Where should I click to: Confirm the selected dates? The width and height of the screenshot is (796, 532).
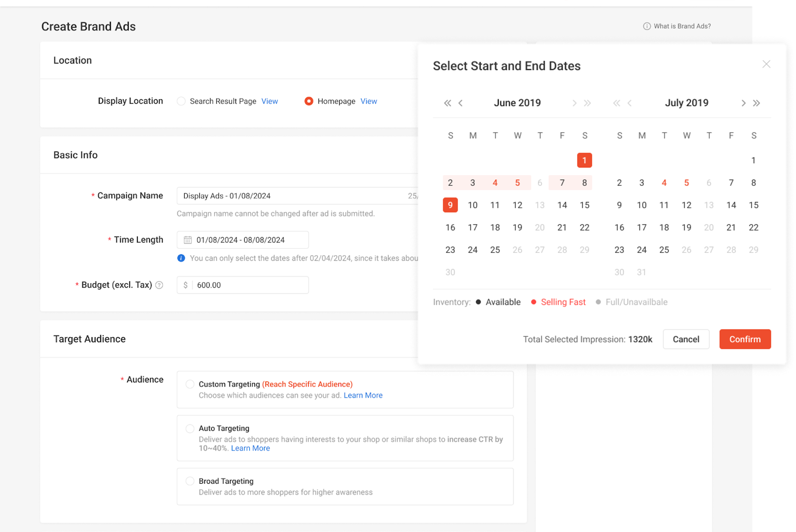745,339
